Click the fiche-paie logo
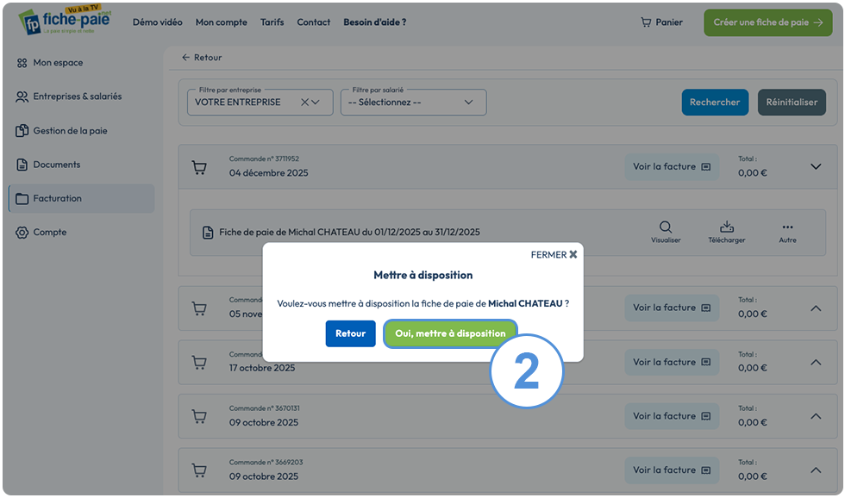This screenshot has height=504, width=845. 66,21
